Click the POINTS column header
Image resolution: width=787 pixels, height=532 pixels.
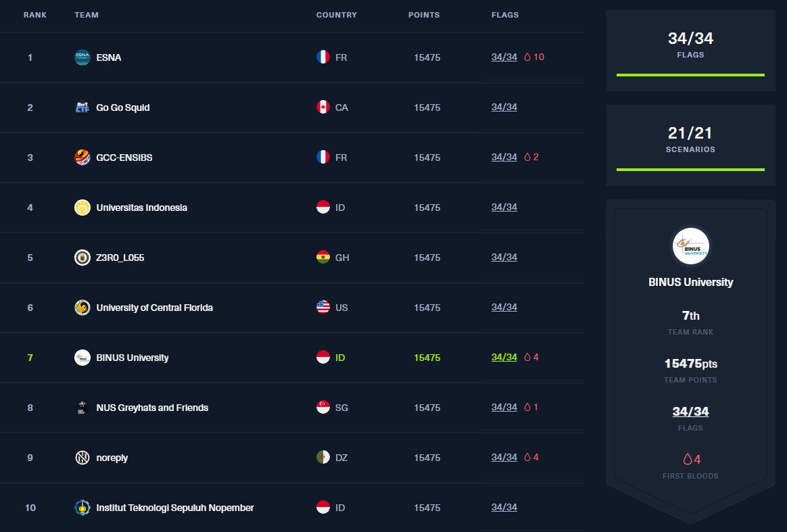424,15
